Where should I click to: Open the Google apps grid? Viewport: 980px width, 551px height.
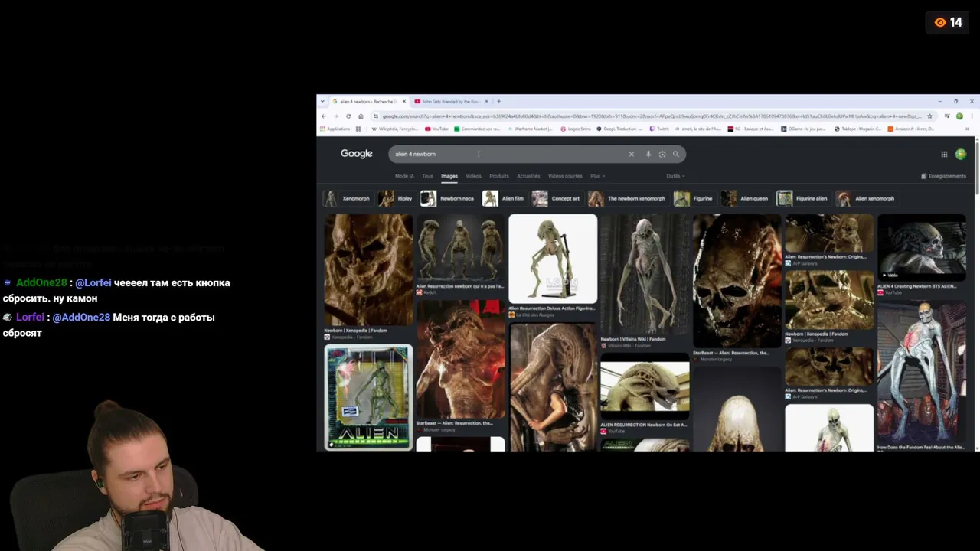click(944, 154)
